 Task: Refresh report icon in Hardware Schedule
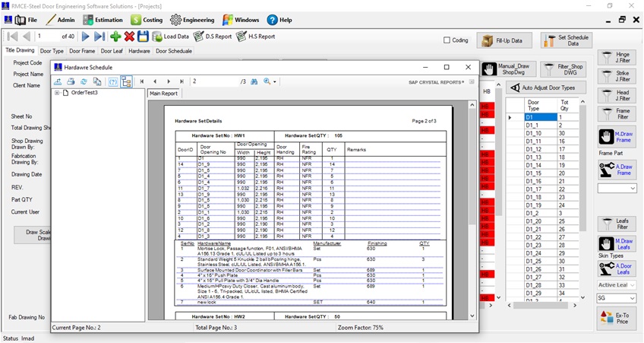point(84,82)
